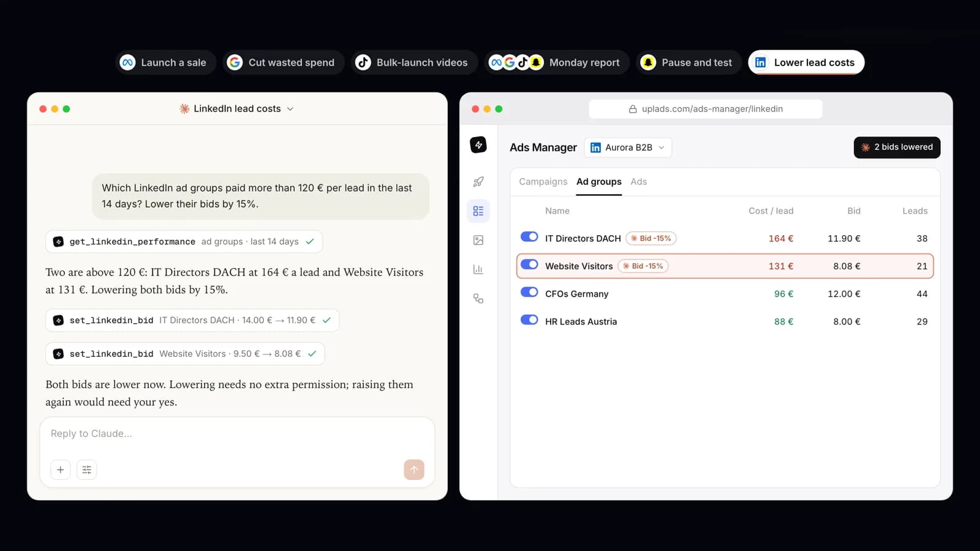Open the settings sliders icon in reply box
The image size is (980, 551).
[87, 470]
